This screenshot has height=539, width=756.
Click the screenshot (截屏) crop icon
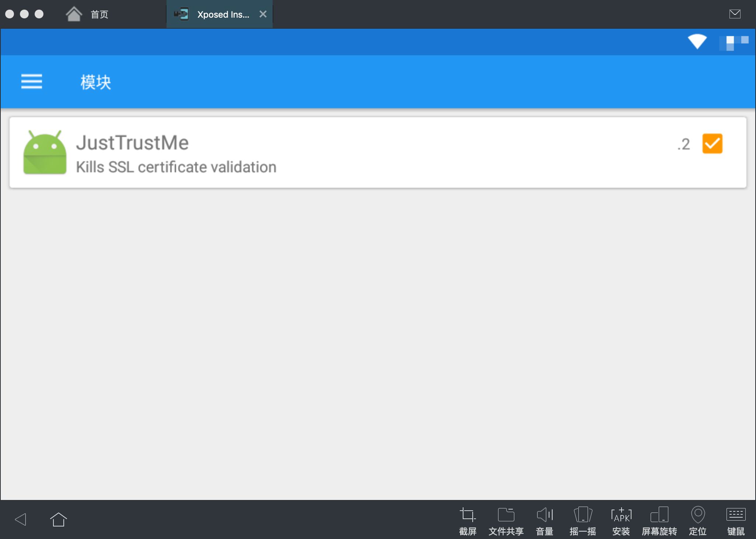tap(468, 515)
